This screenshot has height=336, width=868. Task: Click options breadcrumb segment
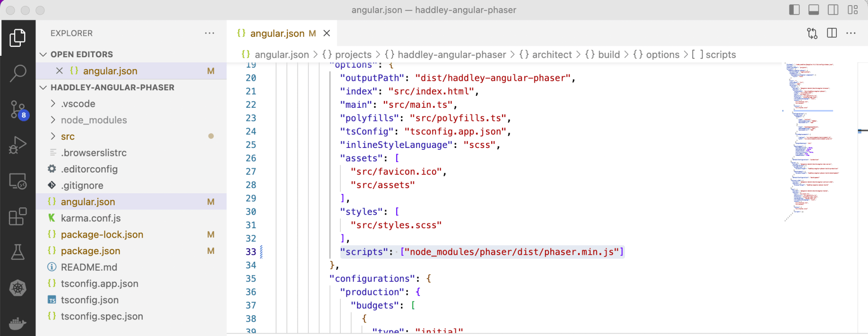pos(656,55)
